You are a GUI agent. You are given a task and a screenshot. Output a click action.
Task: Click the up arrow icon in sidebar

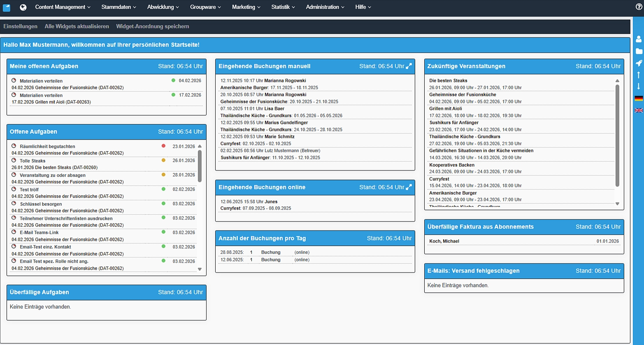(x=639, y=75)
